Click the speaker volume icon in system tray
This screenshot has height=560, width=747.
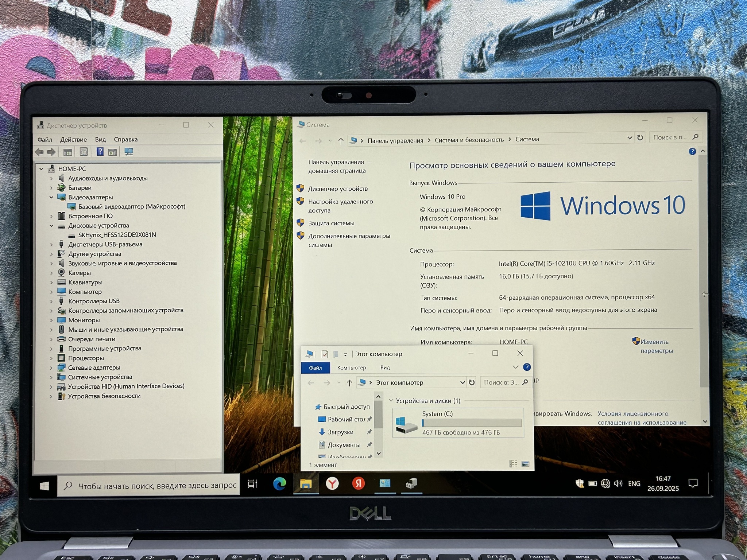coord(618,483)
